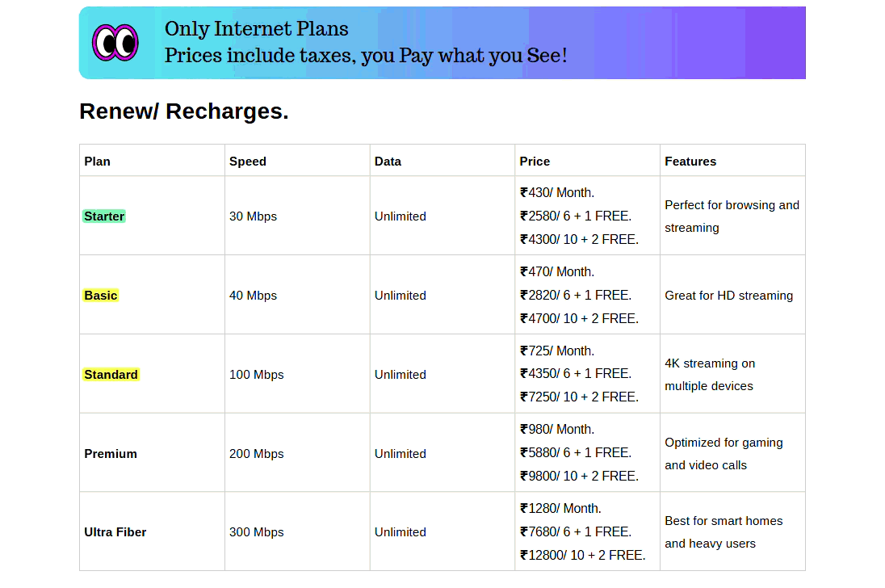The width and height of the screenshot is (885, 588).
Task: Select the yellow-highlighted Standard plan
Action: [111, 375]
